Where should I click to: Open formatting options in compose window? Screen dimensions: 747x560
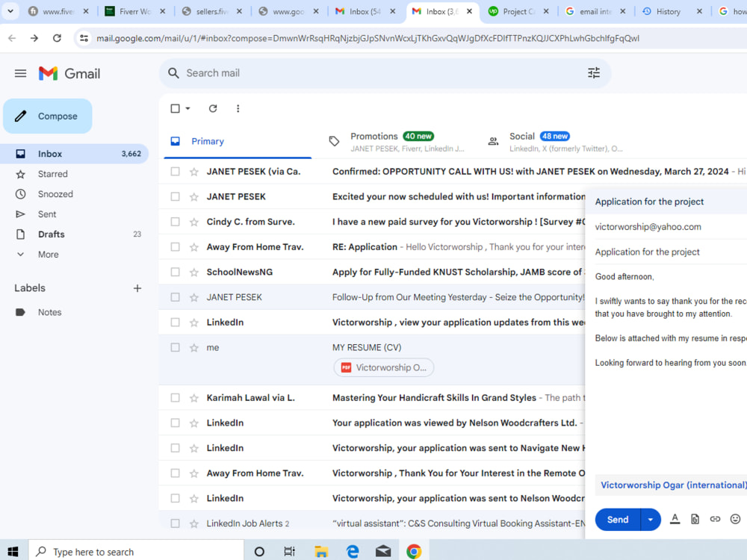click(x=675, y=519)
